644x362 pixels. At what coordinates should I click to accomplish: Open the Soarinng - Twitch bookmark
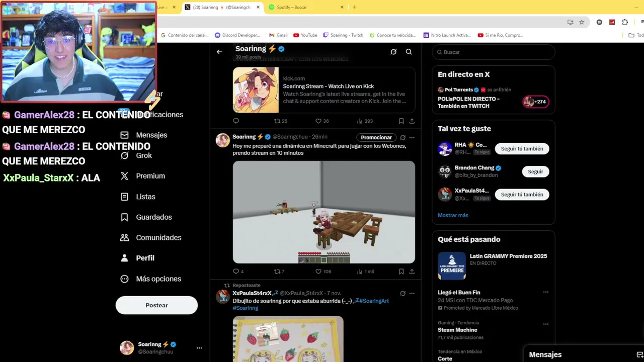(x=343, y=35)
